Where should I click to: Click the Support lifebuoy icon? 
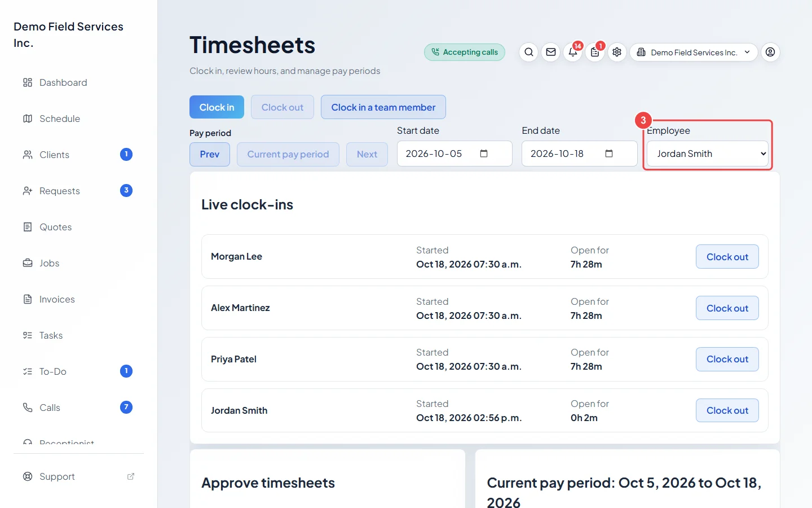pyautogui.click(x=28, y=476)
